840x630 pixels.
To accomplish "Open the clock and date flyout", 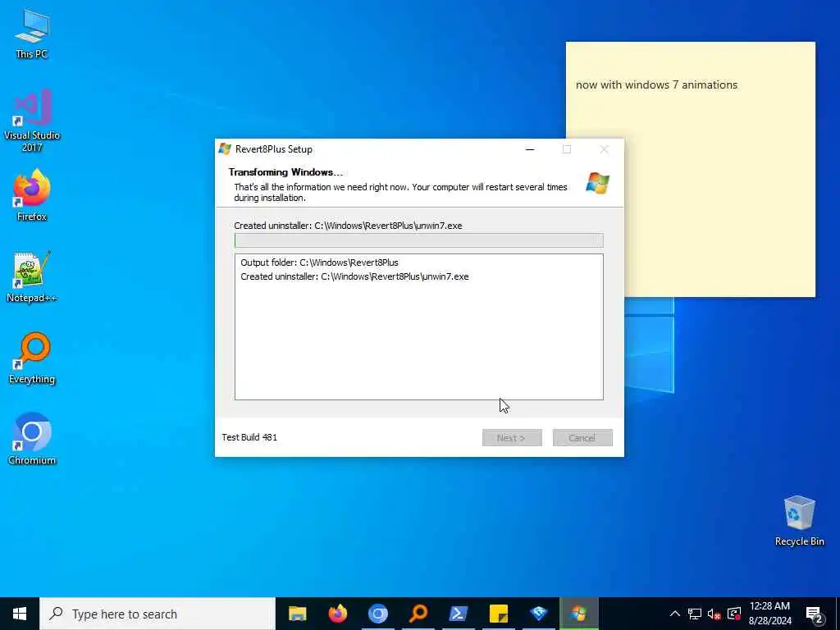I will click(769, 614).
